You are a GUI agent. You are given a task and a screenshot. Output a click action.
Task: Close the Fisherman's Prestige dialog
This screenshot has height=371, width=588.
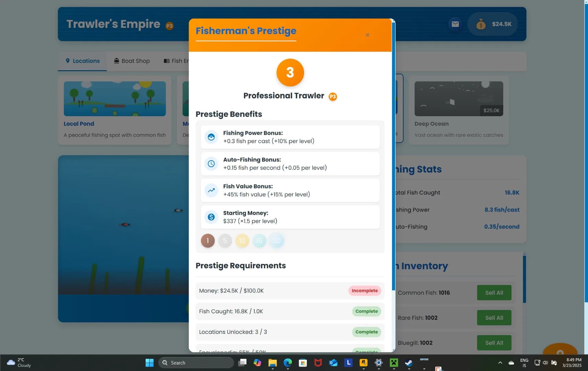tap(367, 35)
